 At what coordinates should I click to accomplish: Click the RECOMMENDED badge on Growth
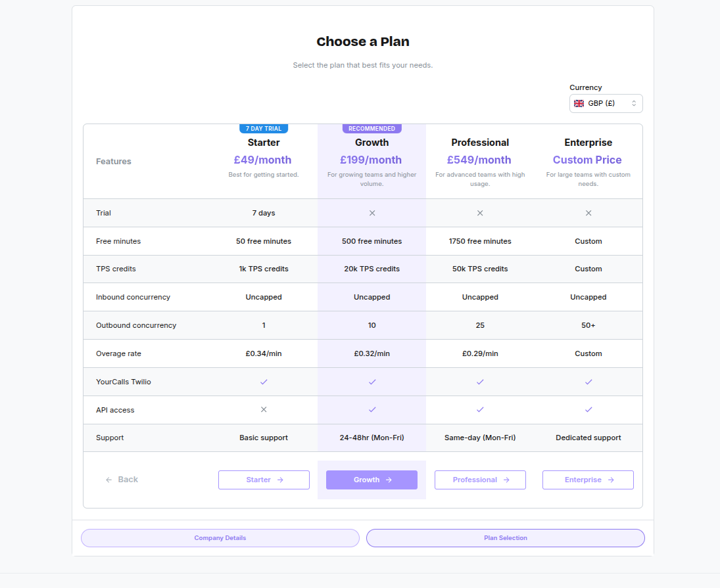click(x=372, y=128)
